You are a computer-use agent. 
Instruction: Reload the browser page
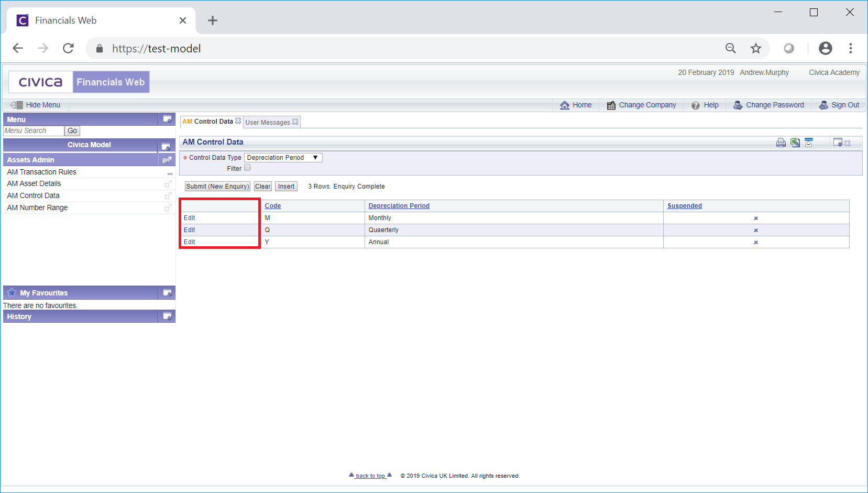pyautogui.click(x=68, y=48)
